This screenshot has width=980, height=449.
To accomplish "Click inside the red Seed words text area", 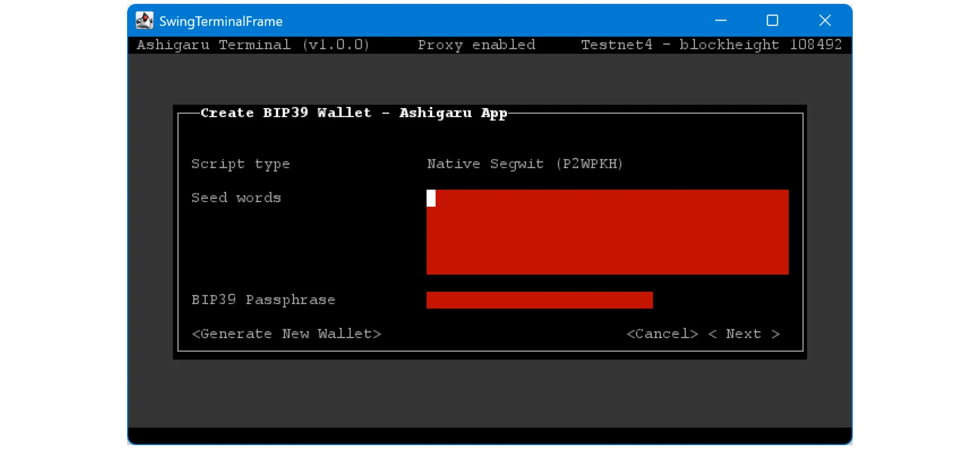I will point(607,232).
